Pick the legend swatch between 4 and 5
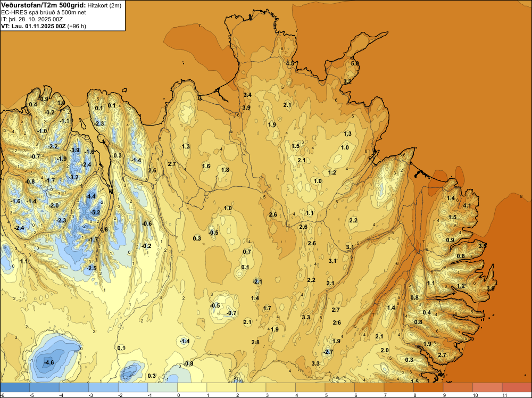Image resolution: width=532 pixels, height=398 pixels. 310,387
